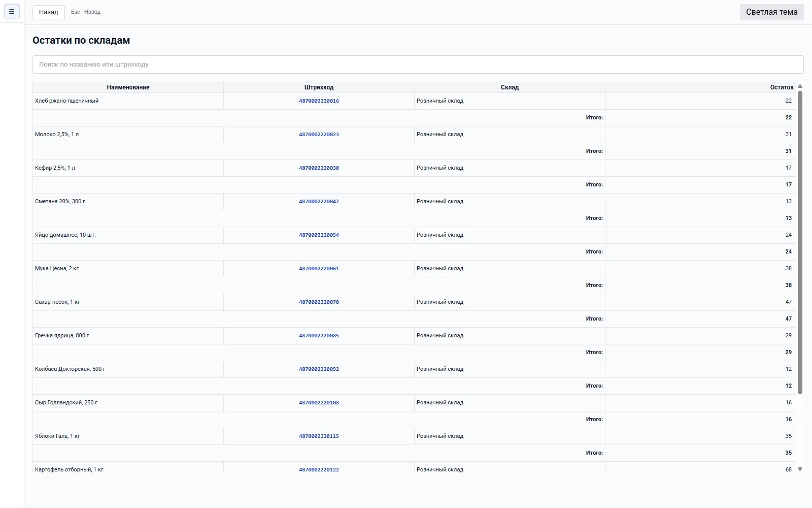
Task: Select the Колбаса Докторская, 500 г cell
Action: (128, 369)
